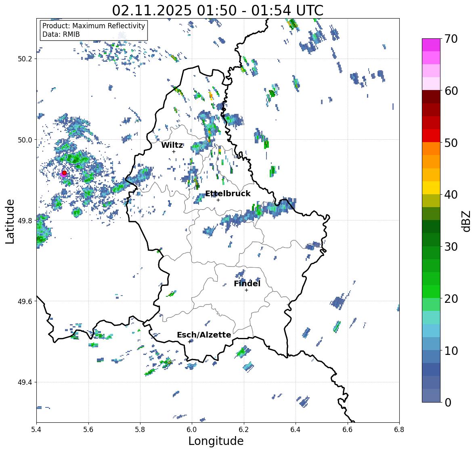This screenshot has width=476, height=451.
Task: Click the 20 tick on the colorbar
Action: point(451,299)
